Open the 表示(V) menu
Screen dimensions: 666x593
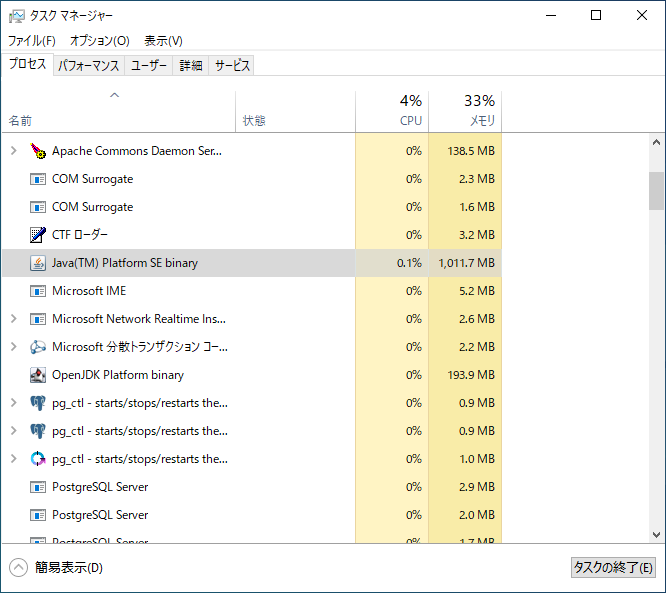tap(164, 41)
